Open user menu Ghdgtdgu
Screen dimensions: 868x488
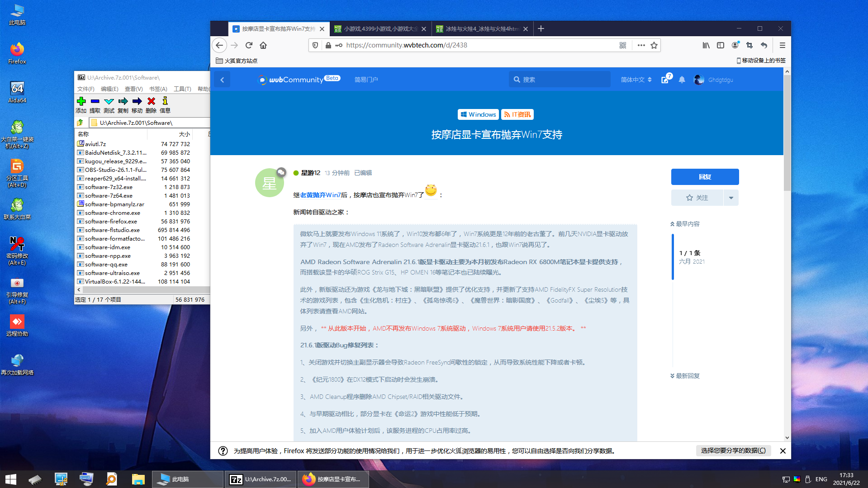713,80
